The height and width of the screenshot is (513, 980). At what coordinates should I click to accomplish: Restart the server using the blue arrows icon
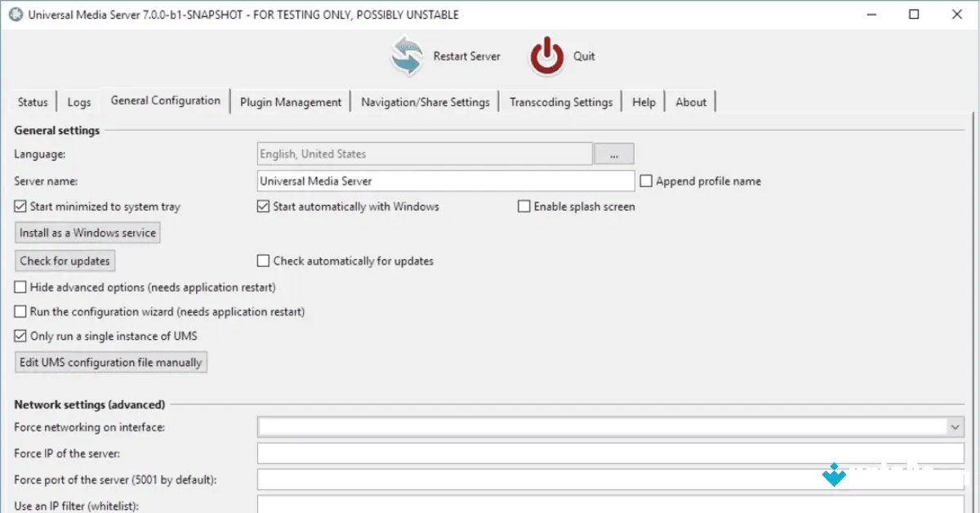pyautogui.click(x=406, y=56)
